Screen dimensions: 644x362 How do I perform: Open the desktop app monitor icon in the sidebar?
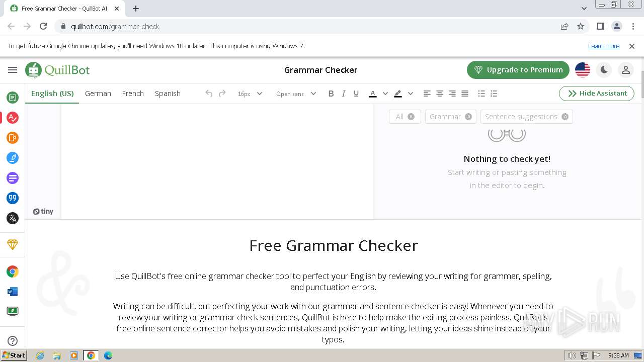coord(13,312)
